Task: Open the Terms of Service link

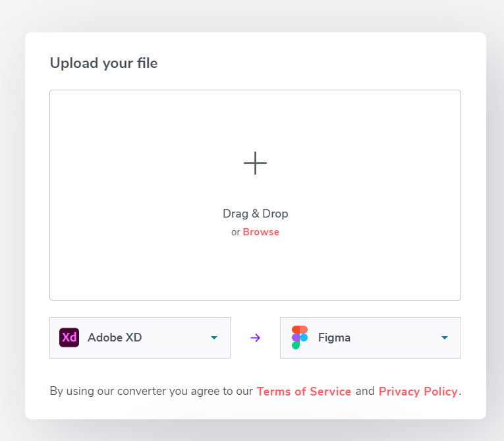Action: click(304, 392)
